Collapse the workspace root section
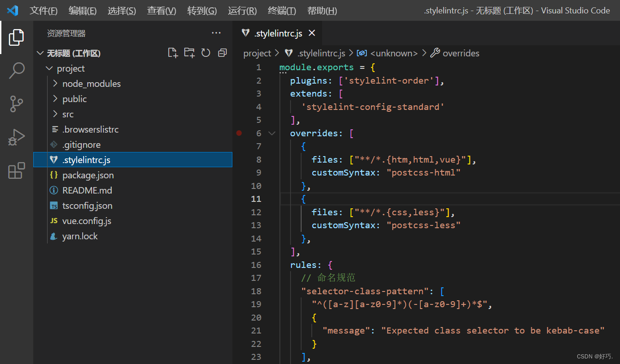 (40, 53)
